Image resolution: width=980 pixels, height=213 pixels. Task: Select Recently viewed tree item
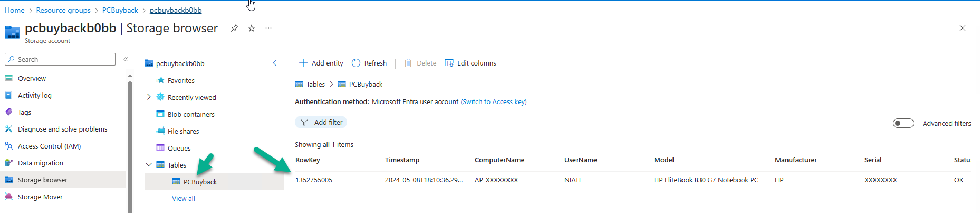click(191, 97)
